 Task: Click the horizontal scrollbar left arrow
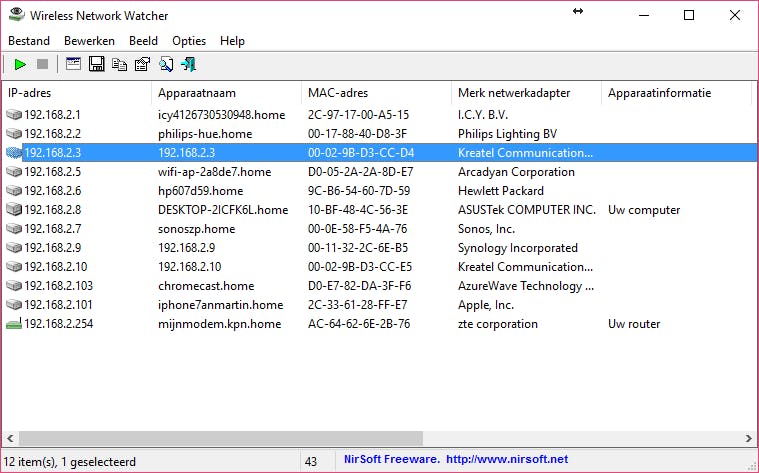(x=10, y=439)
